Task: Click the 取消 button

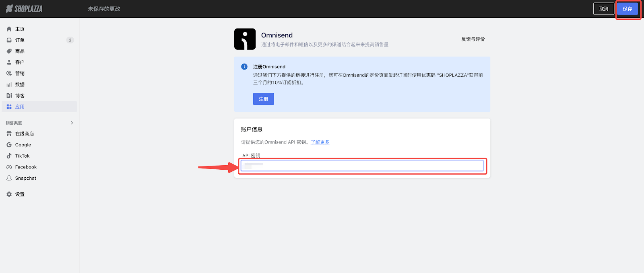Action: (604, 9)
